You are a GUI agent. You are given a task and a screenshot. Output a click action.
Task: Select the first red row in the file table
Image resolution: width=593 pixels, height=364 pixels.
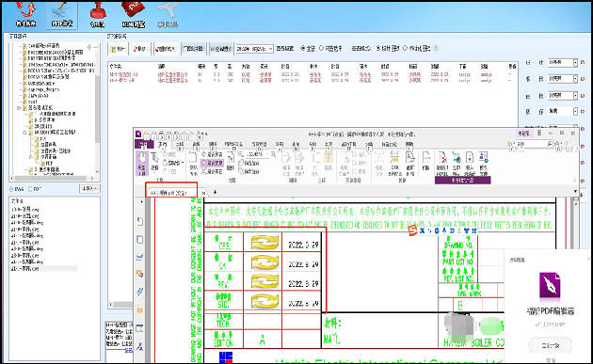[x=312, y=74]
